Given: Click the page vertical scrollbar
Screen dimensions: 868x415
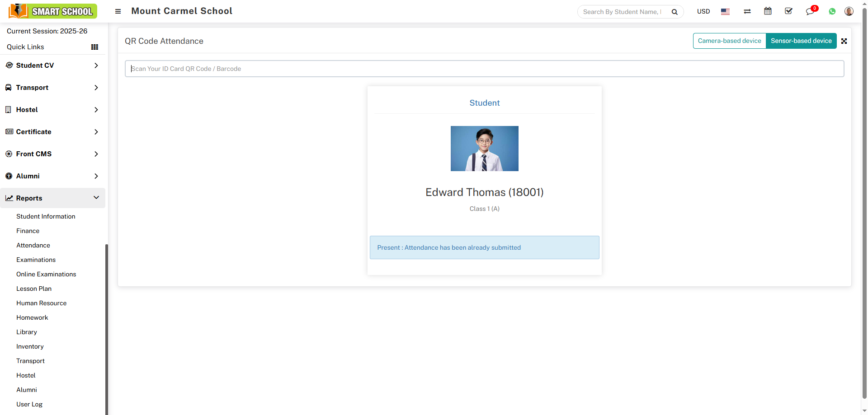Looking at the screenshot, I should click(864, 203).
